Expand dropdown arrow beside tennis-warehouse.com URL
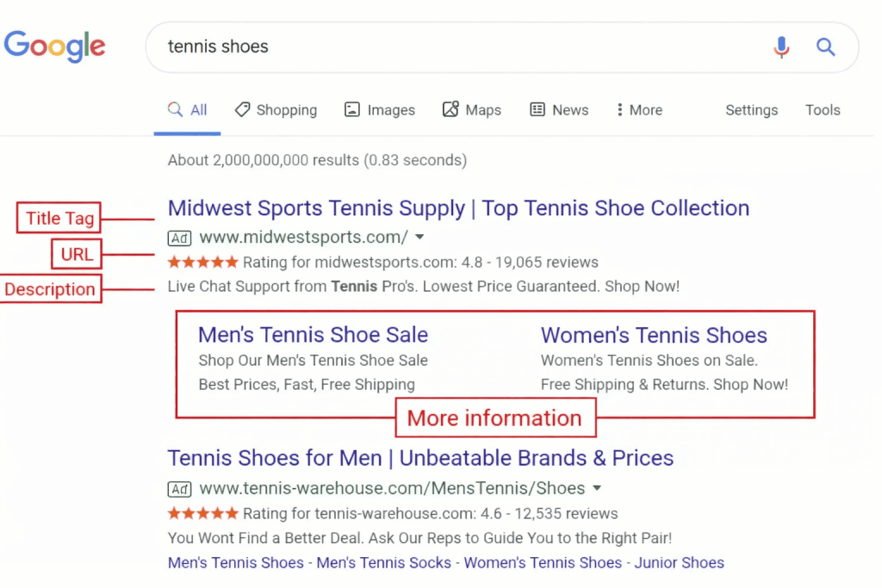 pyautogui.click(x=596, y=488)
